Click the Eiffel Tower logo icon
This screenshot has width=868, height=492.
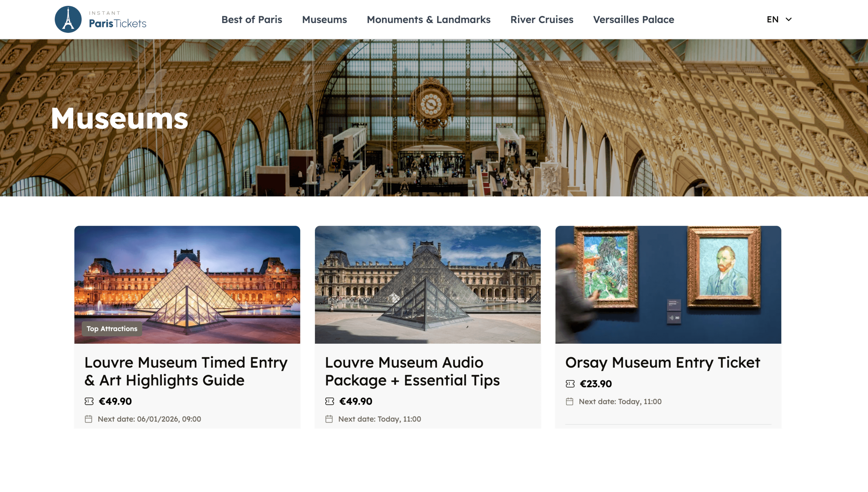[68, 19]
